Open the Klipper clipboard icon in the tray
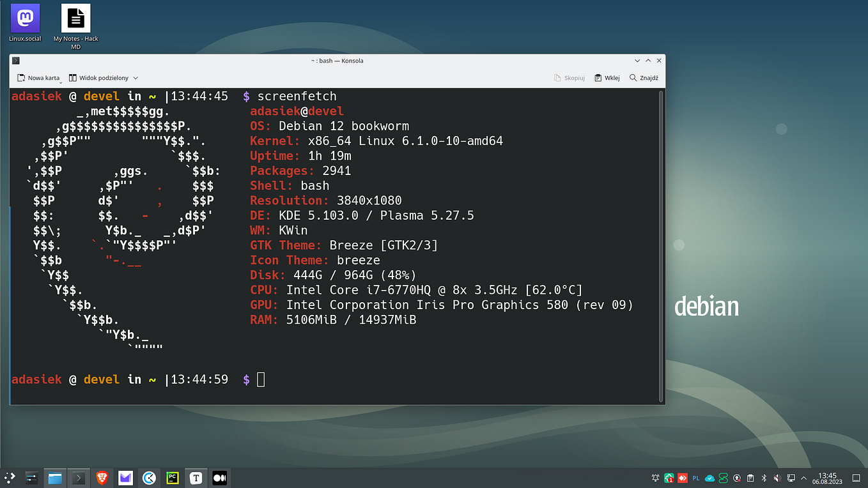The image size is (868, 488). coord(749,477)
